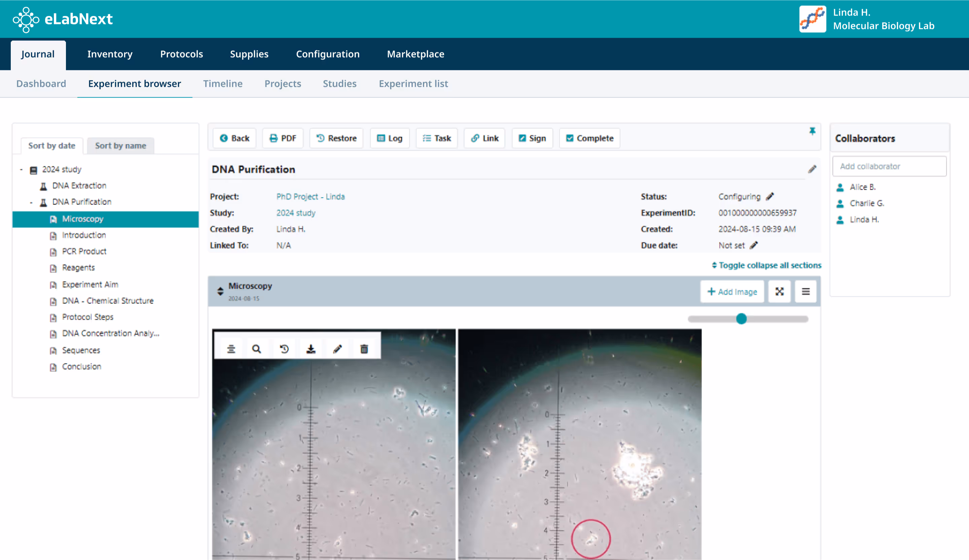
Task: Open the Supplies tab
Action: 249,54
